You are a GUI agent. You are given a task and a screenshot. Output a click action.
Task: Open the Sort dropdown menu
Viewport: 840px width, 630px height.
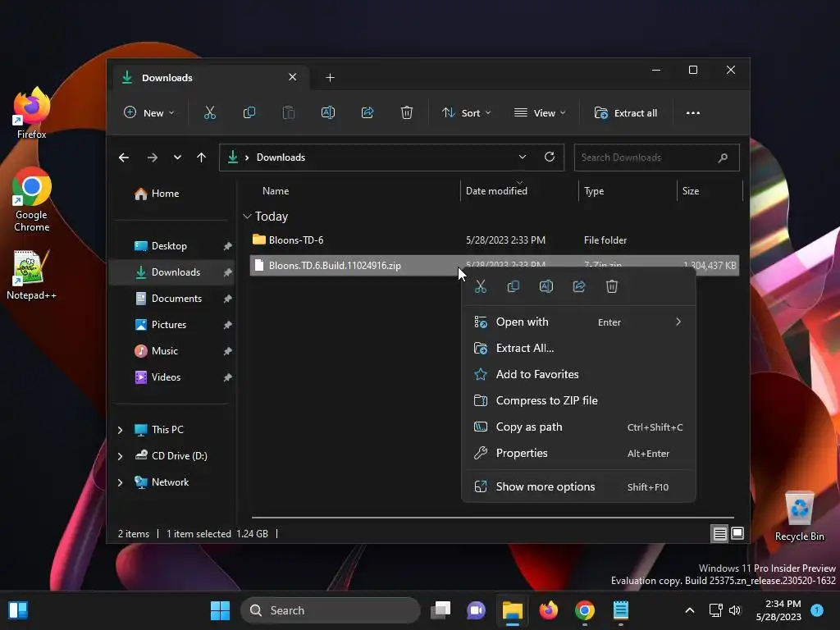tap(466, 113)
